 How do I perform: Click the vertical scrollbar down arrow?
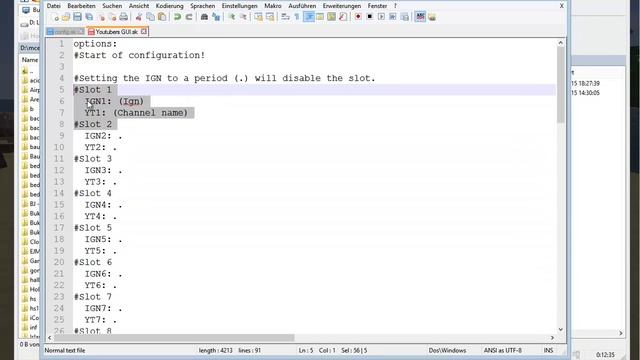click(x=560, y=329)
